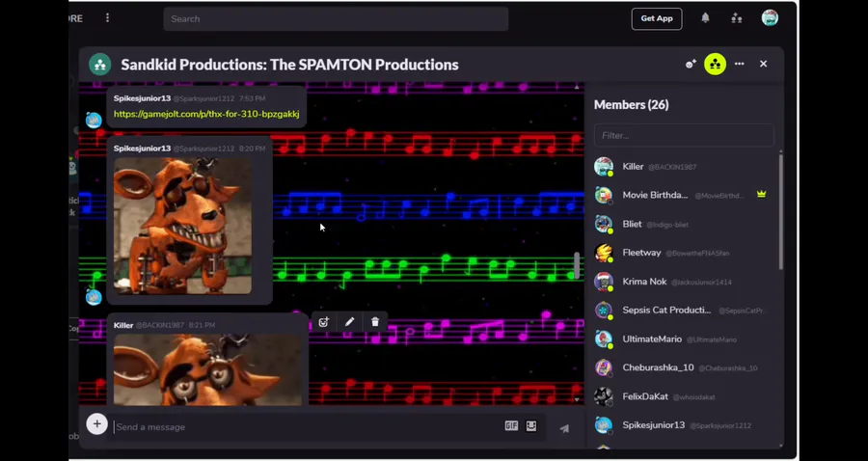Select member Cheburashka_10
The image size is (868, 461).
click(684, 368)
